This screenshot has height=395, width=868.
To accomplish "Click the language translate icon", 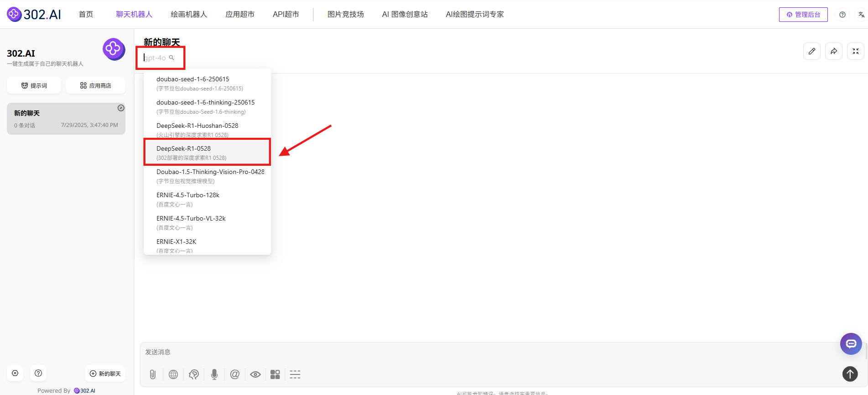I will (861, 15).
